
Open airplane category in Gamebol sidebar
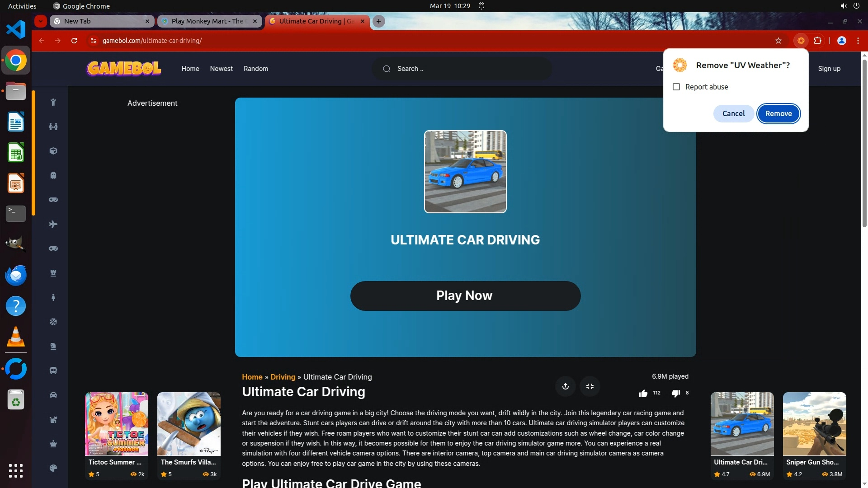click(x=53, y=224)
